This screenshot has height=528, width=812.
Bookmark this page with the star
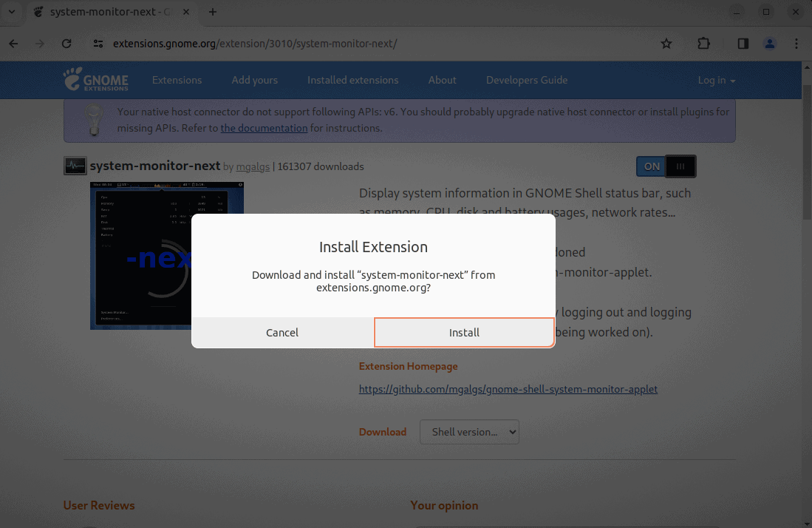click(666, 44)
